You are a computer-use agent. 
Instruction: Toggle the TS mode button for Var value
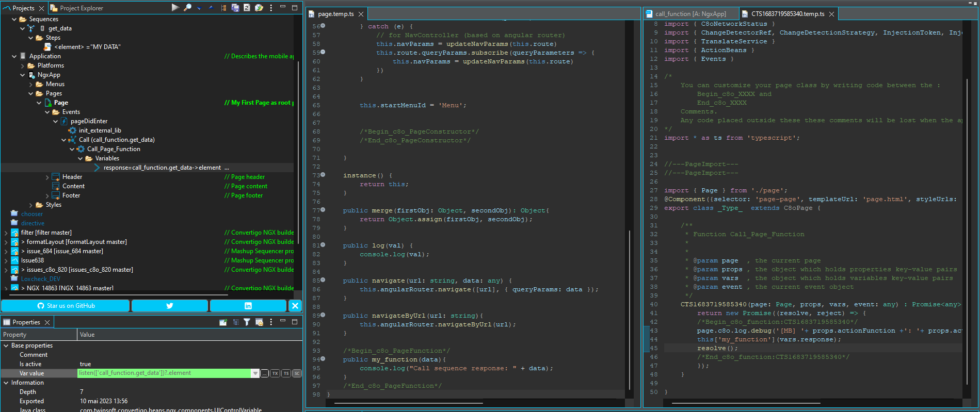286,373
